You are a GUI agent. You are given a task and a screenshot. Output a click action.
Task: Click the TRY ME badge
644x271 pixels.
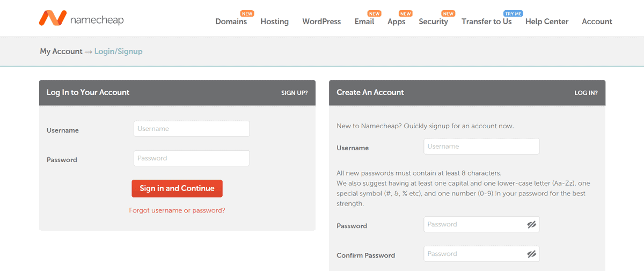513,13
